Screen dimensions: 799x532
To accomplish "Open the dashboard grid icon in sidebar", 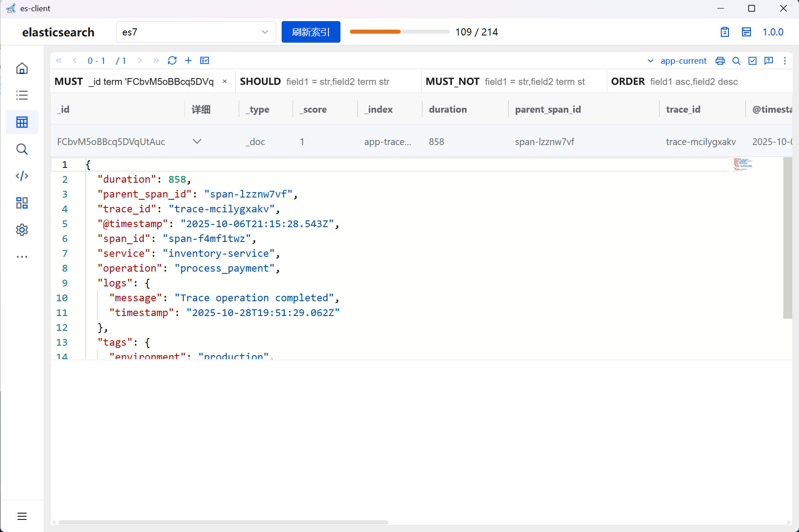I will coord(22,203).
